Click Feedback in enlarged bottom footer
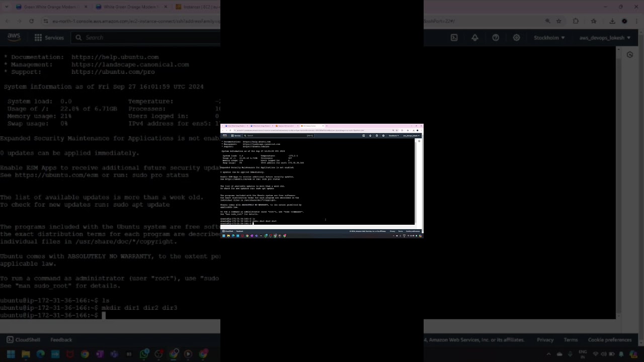The height and width of the screenshot is (362, 644). pyautogui.click(x=61, y=340)
